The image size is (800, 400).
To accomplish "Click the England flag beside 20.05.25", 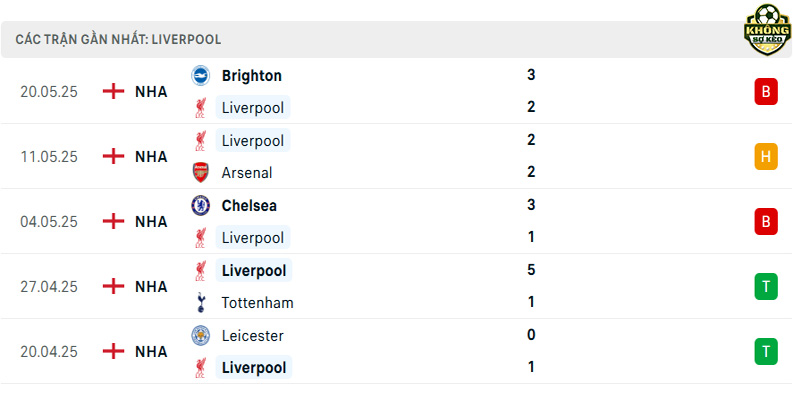I will 113,92.
